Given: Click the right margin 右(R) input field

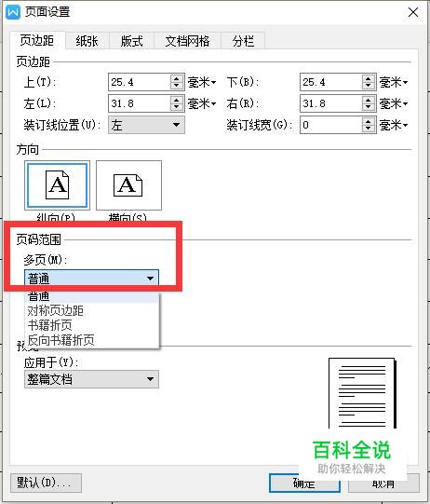Looking at the screenshot, I should (330, 103).
